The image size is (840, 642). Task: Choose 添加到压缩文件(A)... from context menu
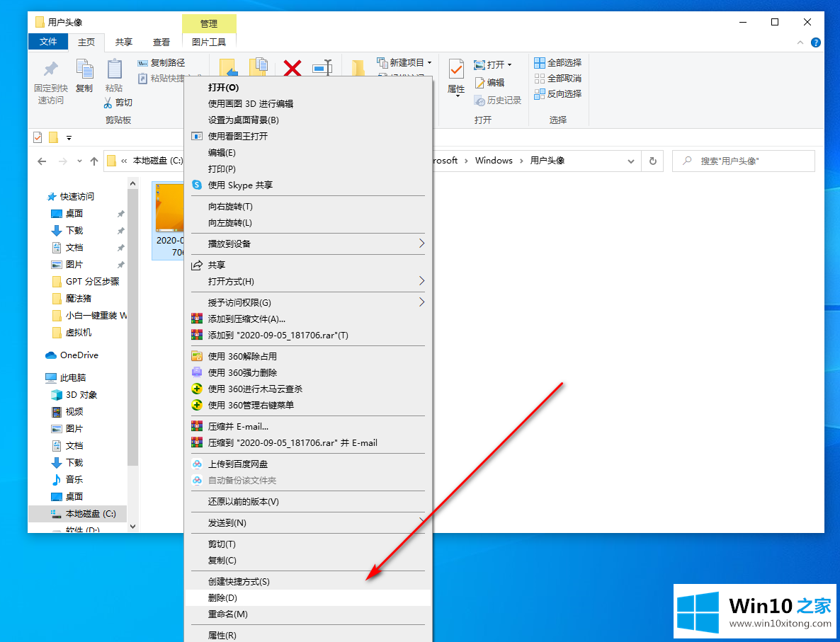coord(308,319)
